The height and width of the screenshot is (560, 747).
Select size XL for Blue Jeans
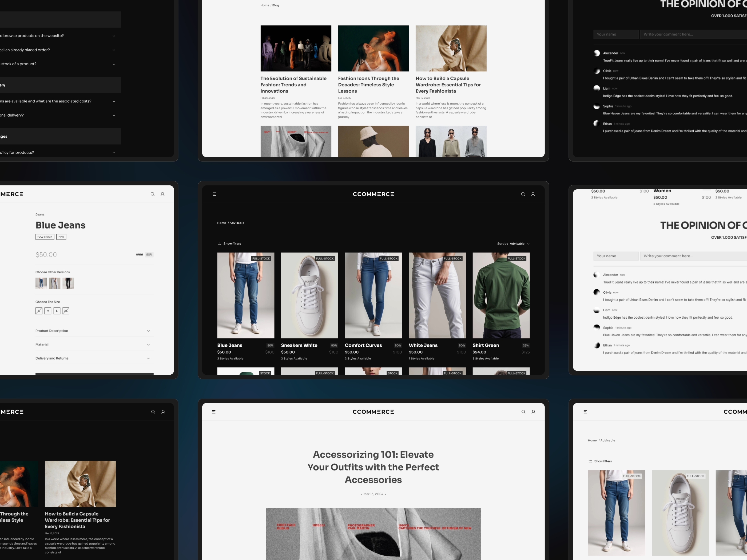coord(66,311)
